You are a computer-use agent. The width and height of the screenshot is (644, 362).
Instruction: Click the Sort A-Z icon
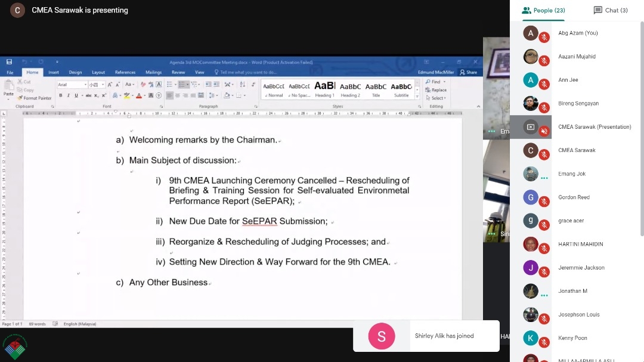point(242,85)
